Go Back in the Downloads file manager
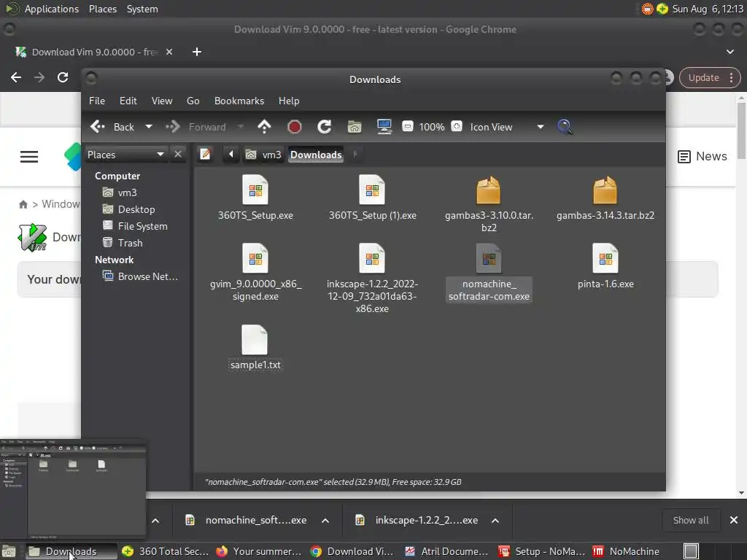 [112, 127]
